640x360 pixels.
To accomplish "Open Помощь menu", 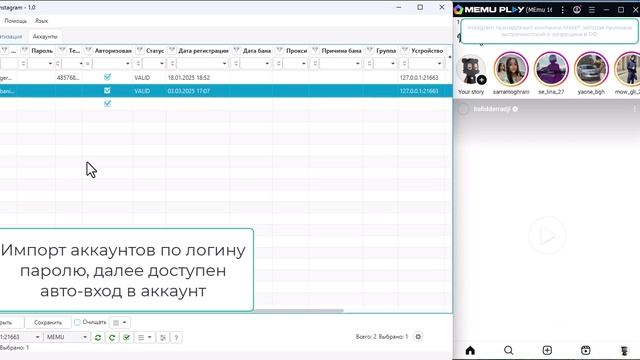I will pos(16,20).
